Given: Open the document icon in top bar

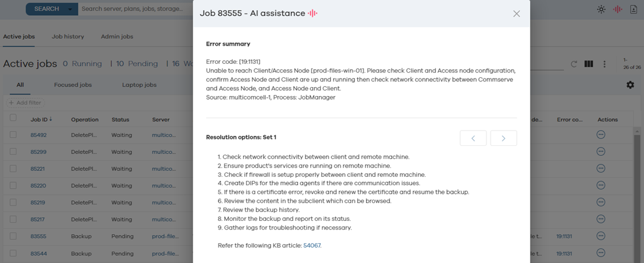Looking at the screenshot, I should tap(633, 9).
